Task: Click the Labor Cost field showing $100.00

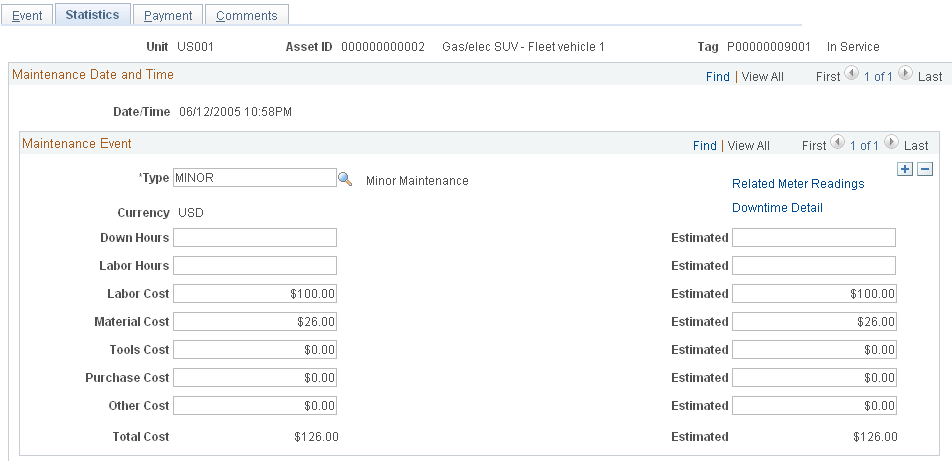Action: [254, 293]
